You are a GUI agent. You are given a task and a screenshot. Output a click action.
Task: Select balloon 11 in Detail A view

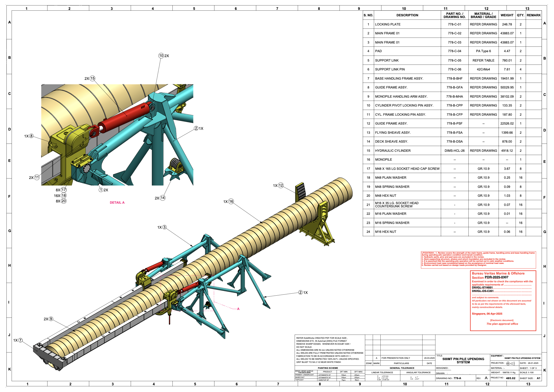tap(37, 177)
